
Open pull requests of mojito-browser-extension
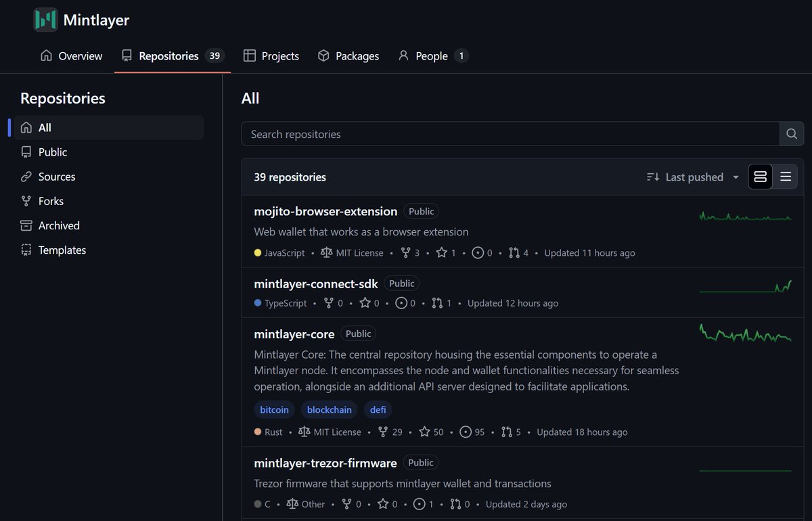coord(518,252)
